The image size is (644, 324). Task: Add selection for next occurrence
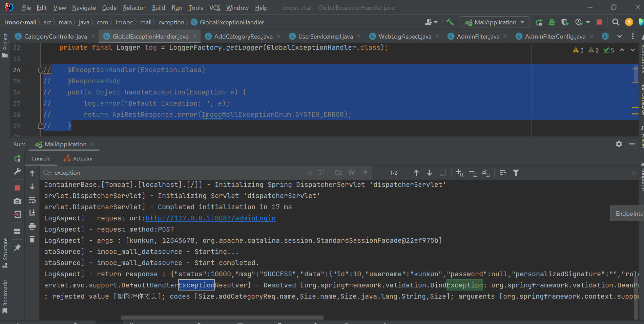(460, 173)
